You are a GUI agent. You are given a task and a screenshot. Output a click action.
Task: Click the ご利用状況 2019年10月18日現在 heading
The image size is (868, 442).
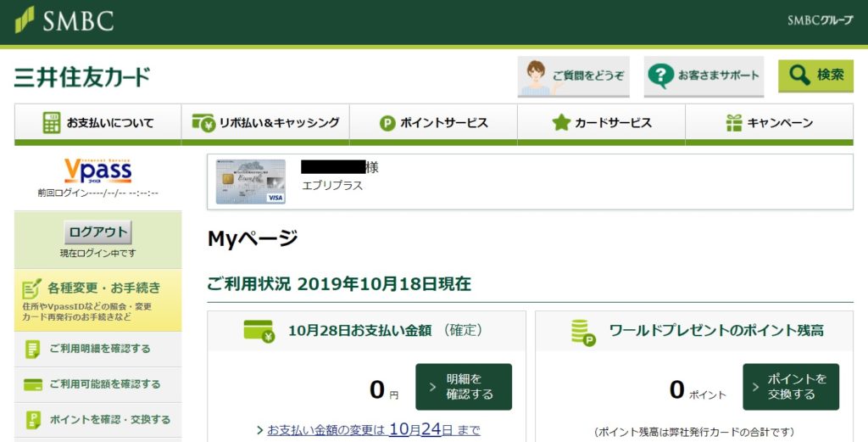339,284
